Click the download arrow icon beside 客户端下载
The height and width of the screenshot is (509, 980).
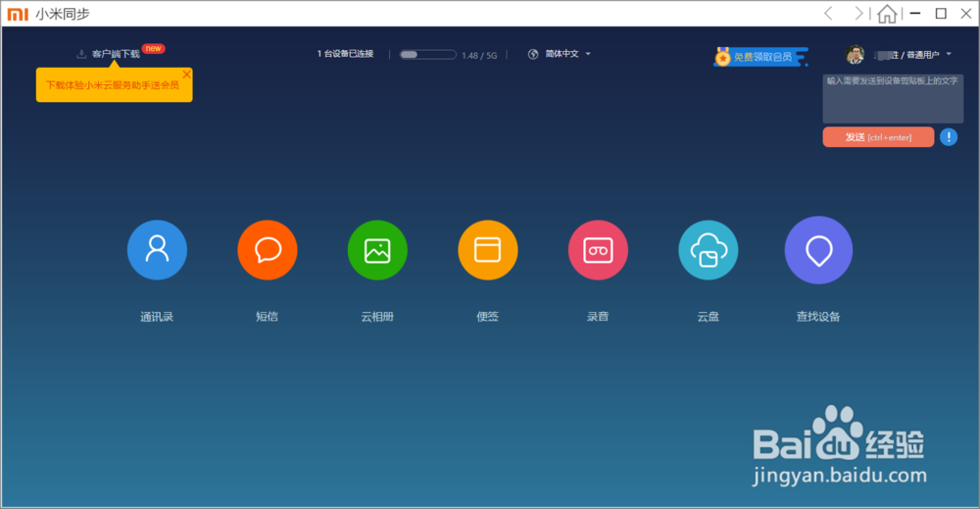(81, 54)
